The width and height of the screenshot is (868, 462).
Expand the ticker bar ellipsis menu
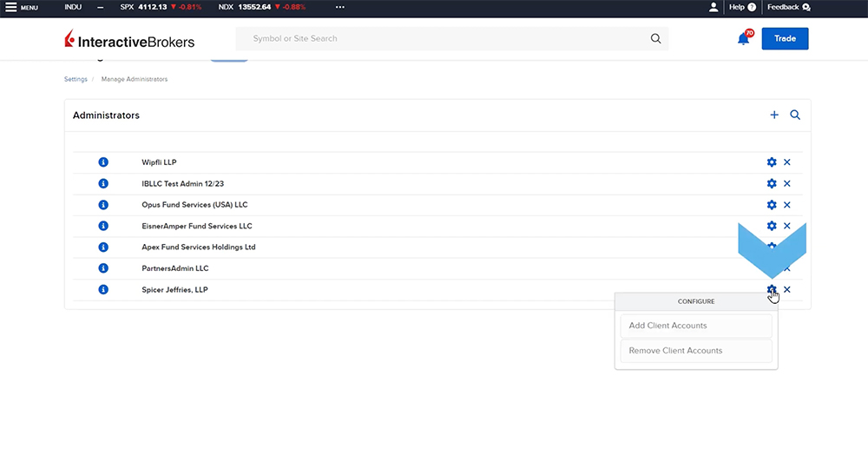coord(339,7)
